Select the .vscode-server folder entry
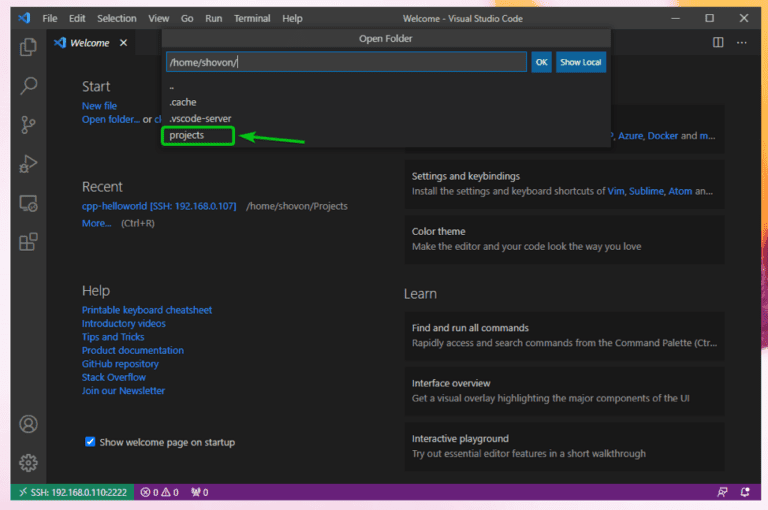Viewport: 768px width, 510px height. click(x=386, y=119)
